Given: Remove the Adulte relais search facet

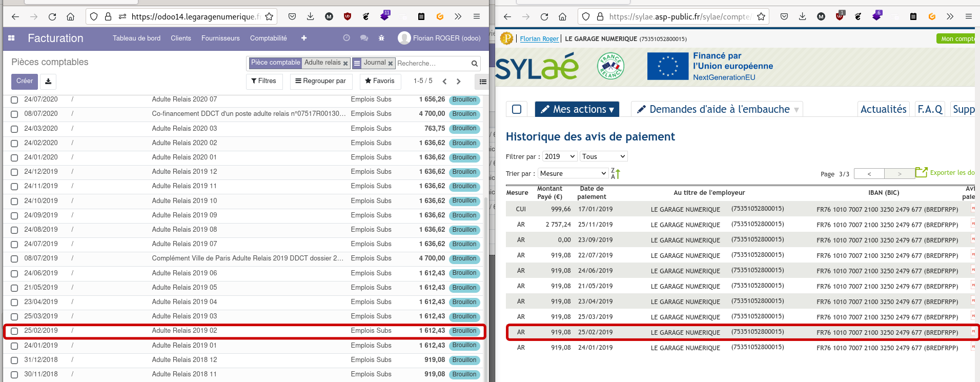Looking at the screenshot, I should click(345, 63).
